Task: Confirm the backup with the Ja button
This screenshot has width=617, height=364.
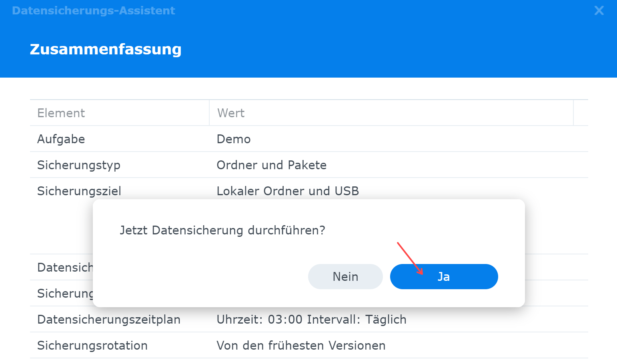Action: [x=444, y=276]
